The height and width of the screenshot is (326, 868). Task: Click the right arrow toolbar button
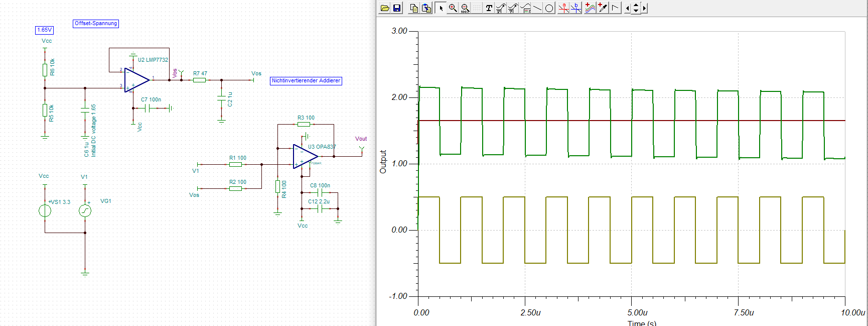644,8
